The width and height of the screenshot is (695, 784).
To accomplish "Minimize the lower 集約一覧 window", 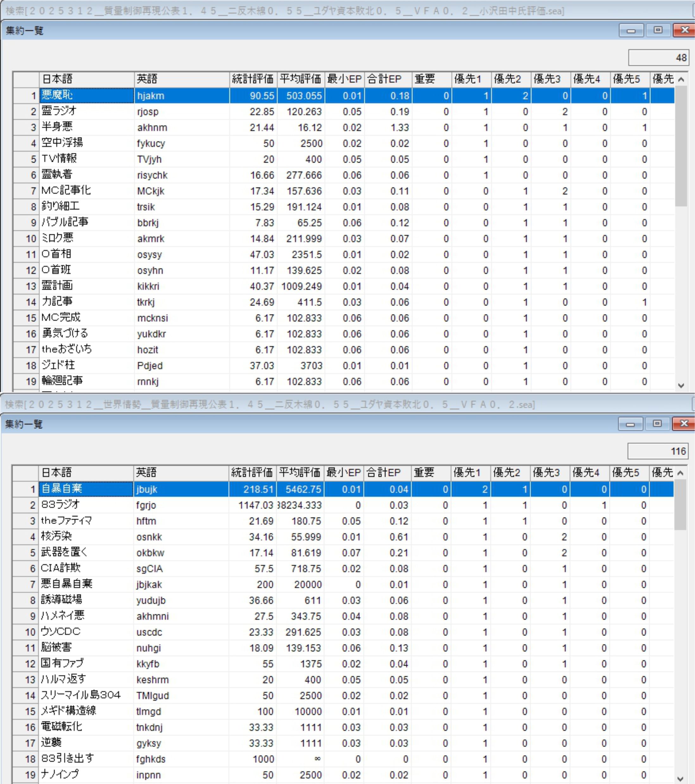I will [630, 424].
